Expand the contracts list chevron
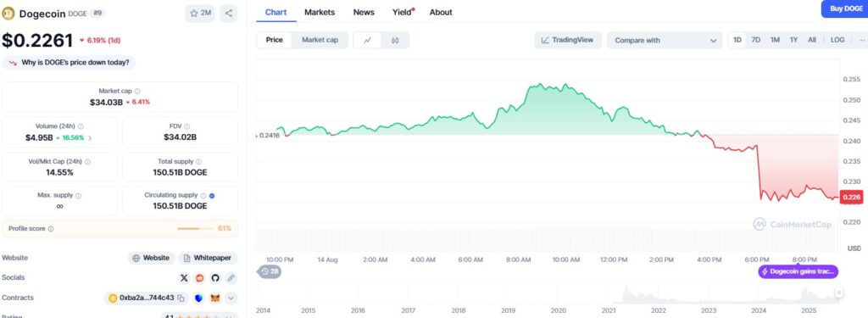Viewport: 868px width, 318px height. click(231, 298)
